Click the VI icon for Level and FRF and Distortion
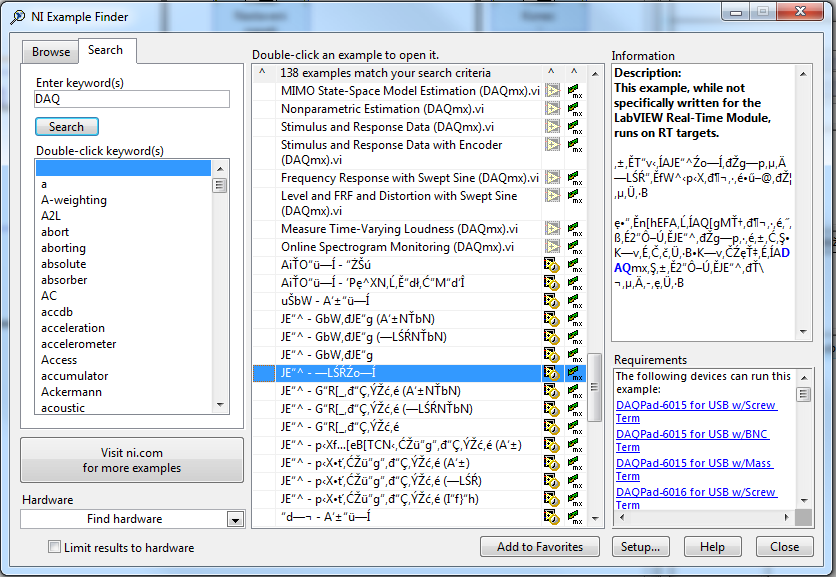The width and height of the screenshot is (836, 577). click(552, 196)
